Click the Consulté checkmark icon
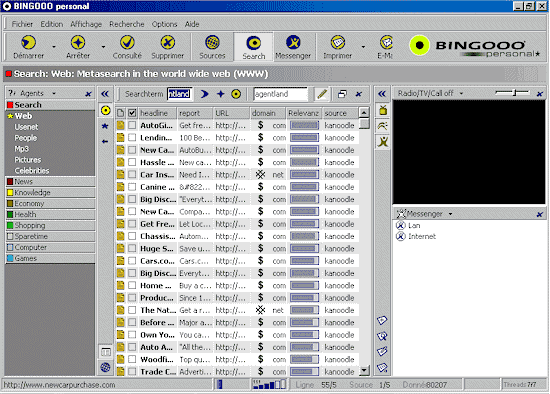 coord(127,43)
